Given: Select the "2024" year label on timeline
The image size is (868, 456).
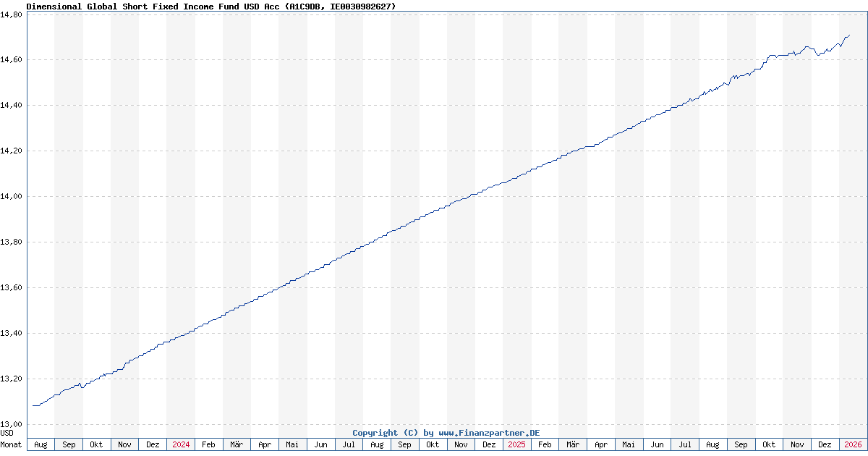Looking at the screenshot, I should click(x=179, y=444).
